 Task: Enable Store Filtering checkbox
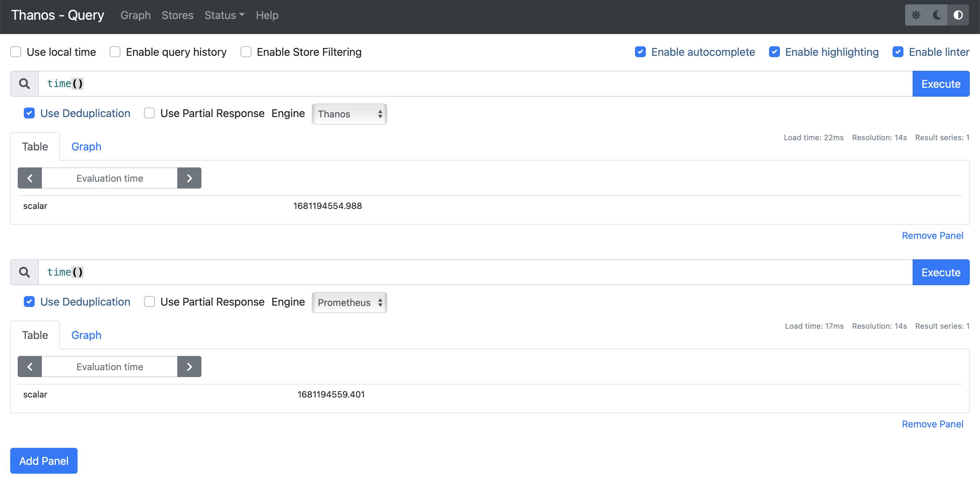(x=246, y=52)
